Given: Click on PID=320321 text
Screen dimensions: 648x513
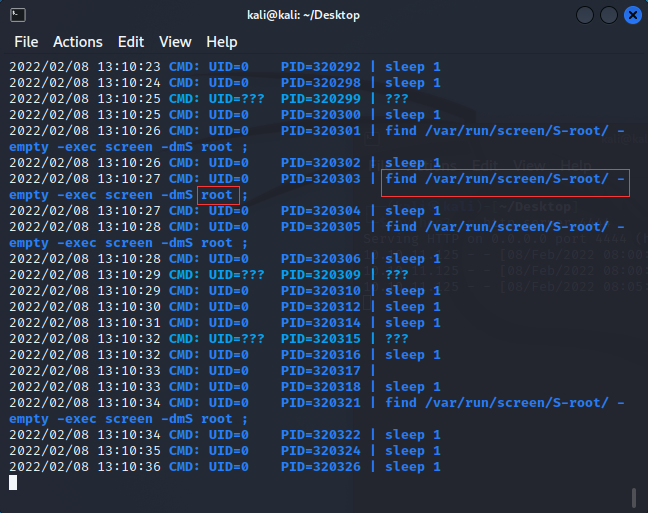Looking at the screenshot, I should click(x=320, y=403).
